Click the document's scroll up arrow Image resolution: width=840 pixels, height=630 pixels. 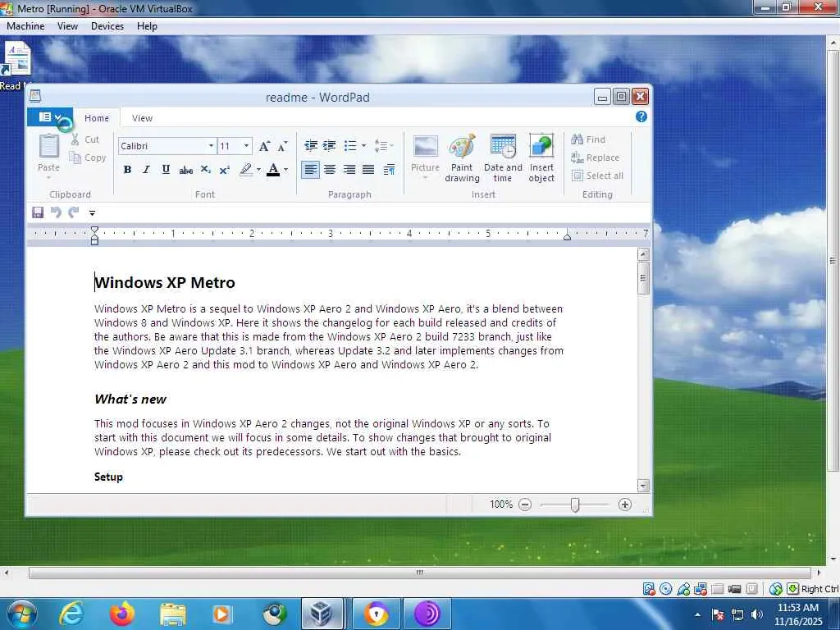pyautogui.click(x=643, y=254)
